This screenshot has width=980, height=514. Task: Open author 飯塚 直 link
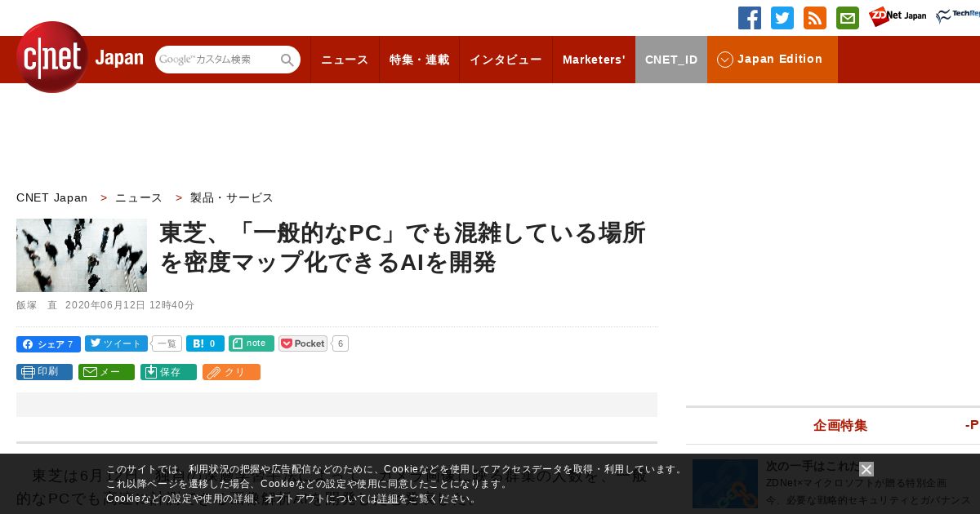point(38,305)
